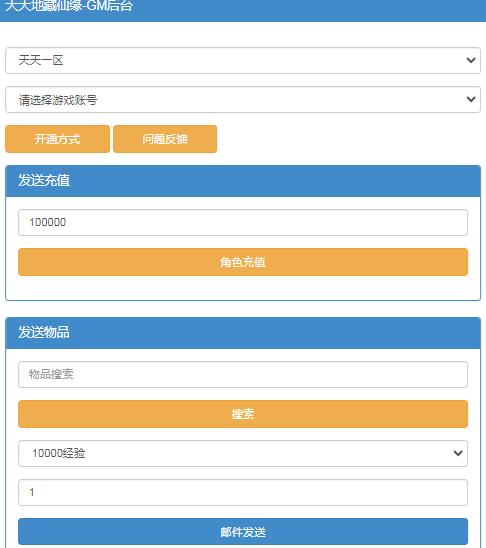
Task: Click the blue 邮件发送 button
Action: coord(243,532)
